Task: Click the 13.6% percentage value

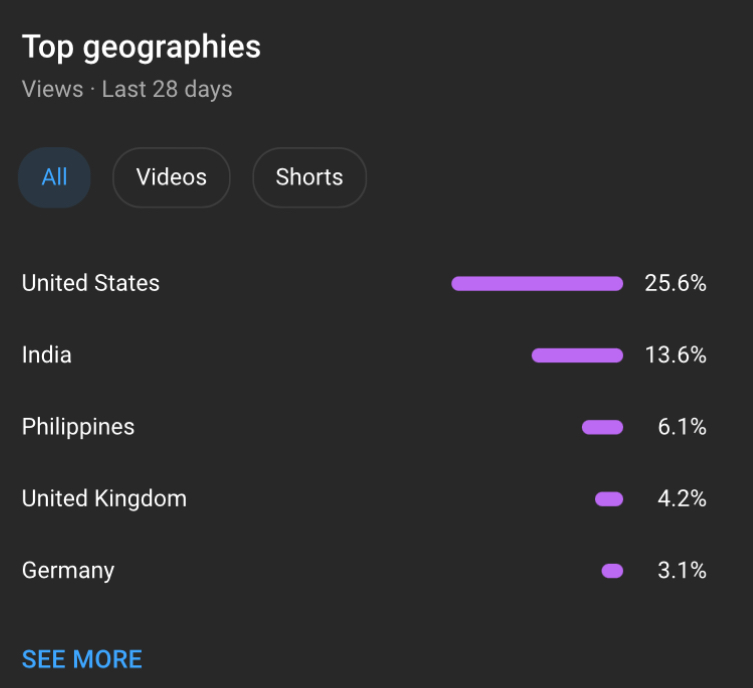Action: click(x=675, y=355)
